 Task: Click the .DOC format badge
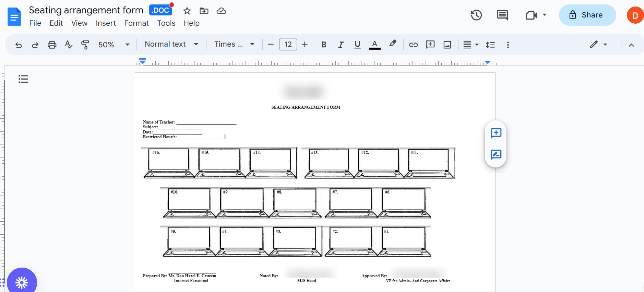click(160, 10)
